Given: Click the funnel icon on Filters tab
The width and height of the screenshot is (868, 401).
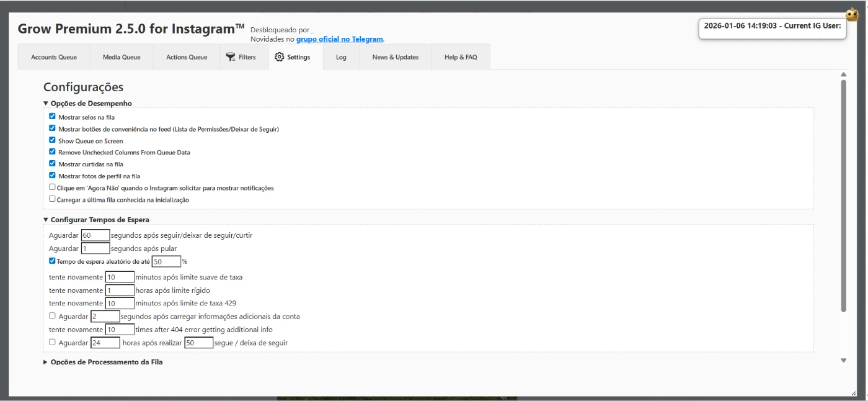Looking at the screenshot, I should coord(230,56).
